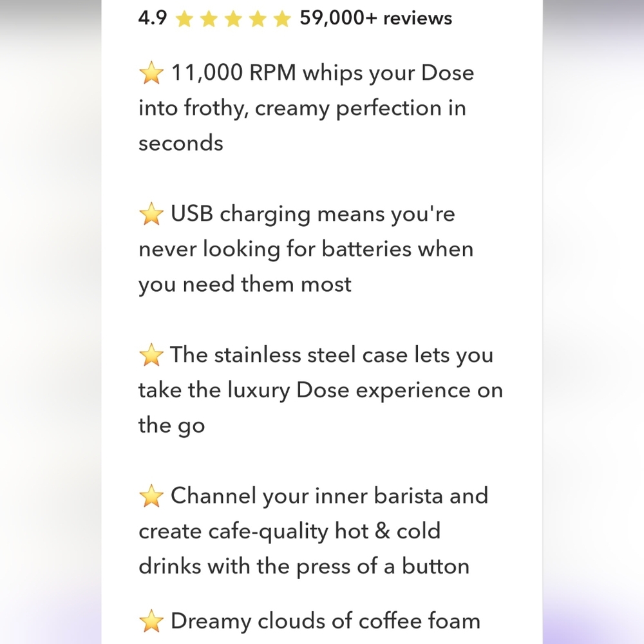Viewport: 644px width, 644px height.
Task: Click the line 'you need them most'
Action: (245, 285)
